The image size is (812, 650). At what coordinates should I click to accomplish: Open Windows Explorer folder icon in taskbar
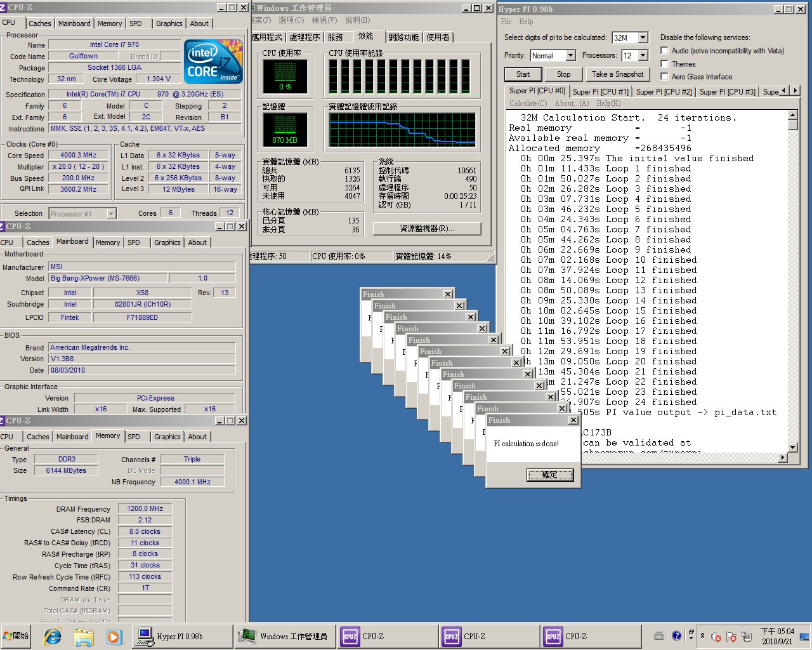84,636
